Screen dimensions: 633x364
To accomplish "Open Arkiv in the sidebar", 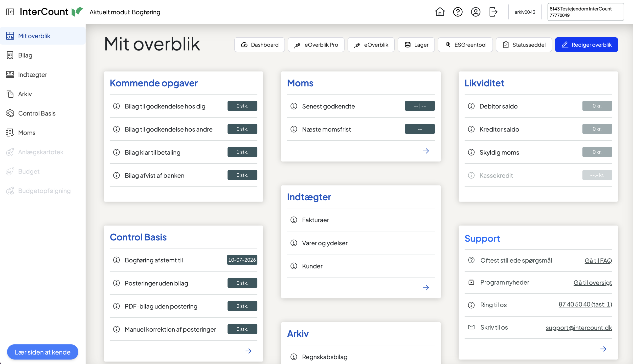I will (43, 94).
